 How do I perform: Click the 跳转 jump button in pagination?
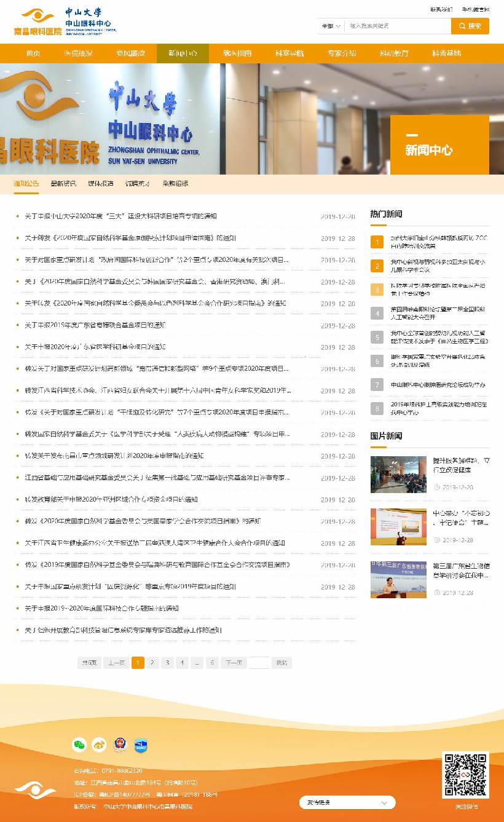coord(282,663)
